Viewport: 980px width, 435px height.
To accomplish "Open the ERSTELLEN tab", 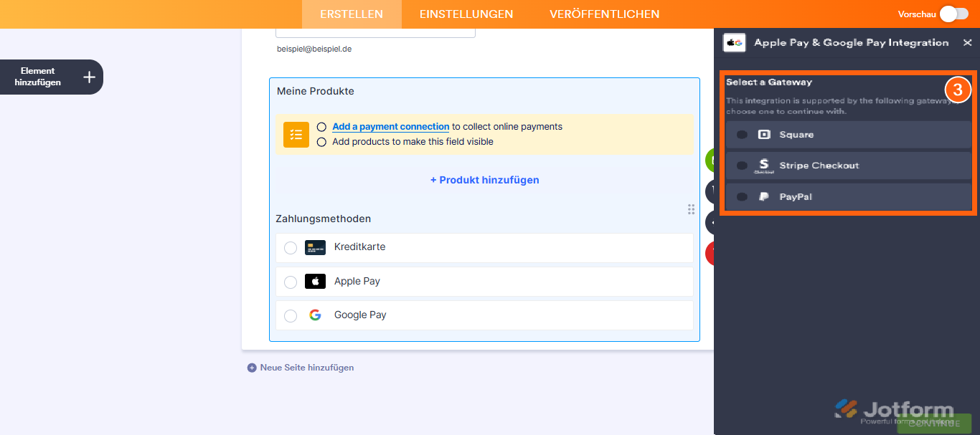I will (352, 14).
